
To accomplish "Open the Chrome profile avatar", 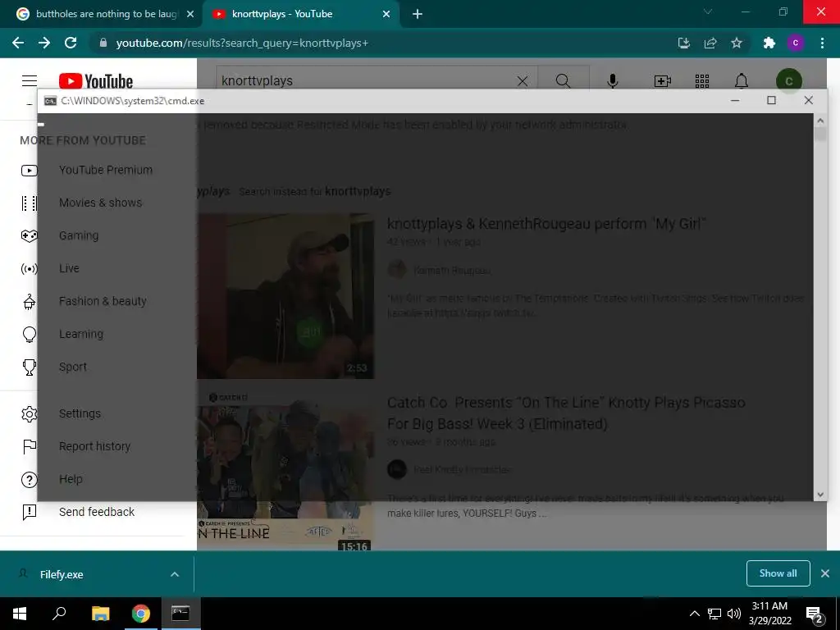I will click(x=796, y=43).
